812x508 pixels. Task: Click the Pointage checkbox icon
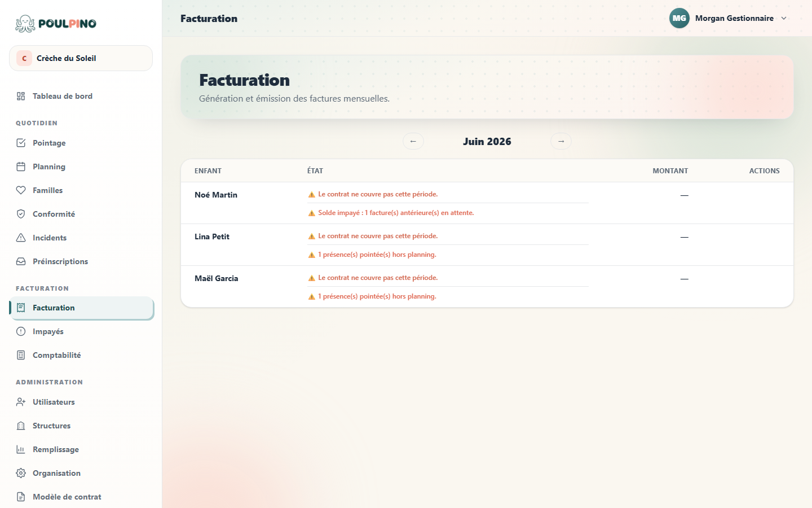point(21,143)
